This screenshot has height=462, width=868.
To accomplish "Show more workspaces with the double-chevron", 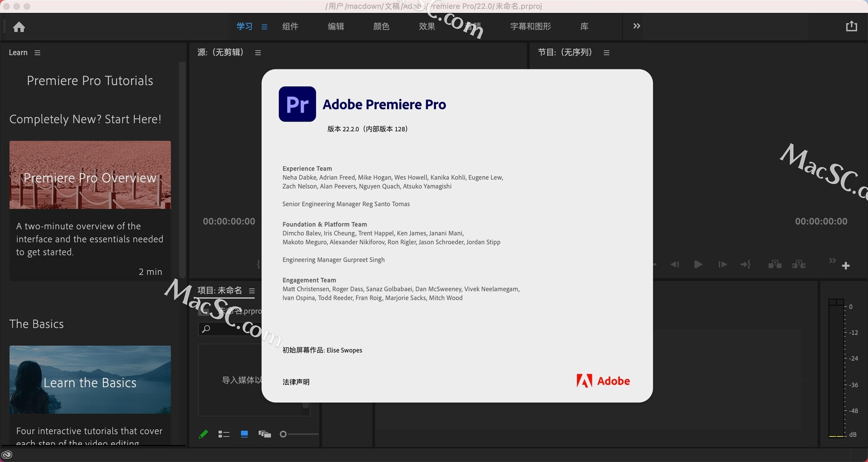I will (x=637, y=26).
